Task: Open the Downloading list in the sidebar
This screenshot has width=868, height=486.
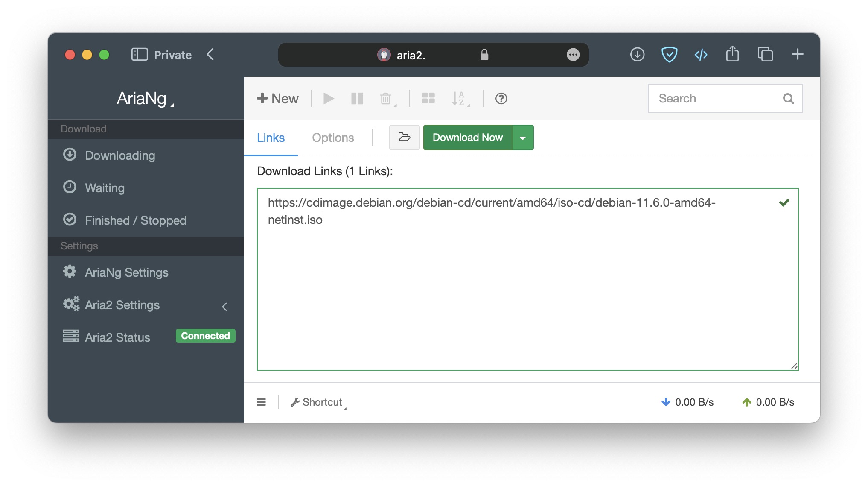Action: [119, 155]
